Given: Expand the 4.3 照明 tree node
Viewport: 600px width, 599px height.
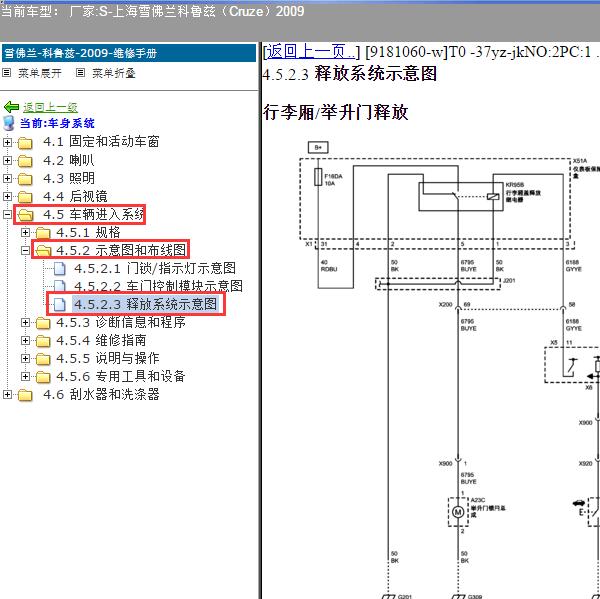Looking at the screenshot, I should (x=7, y=178).
